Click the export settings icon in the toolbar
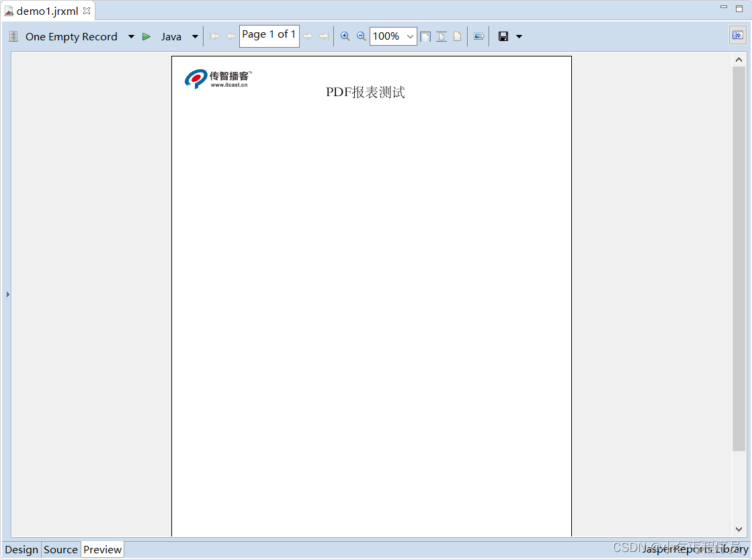The image size is (752, 560). (478, 36)
